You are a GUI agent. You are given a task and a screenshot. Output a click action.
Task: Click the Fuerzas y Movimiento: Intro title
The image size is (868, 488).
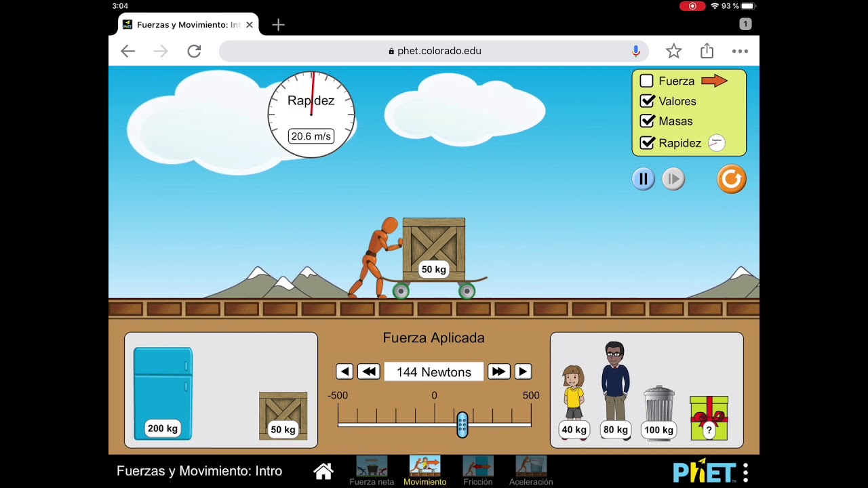[199, 471]
